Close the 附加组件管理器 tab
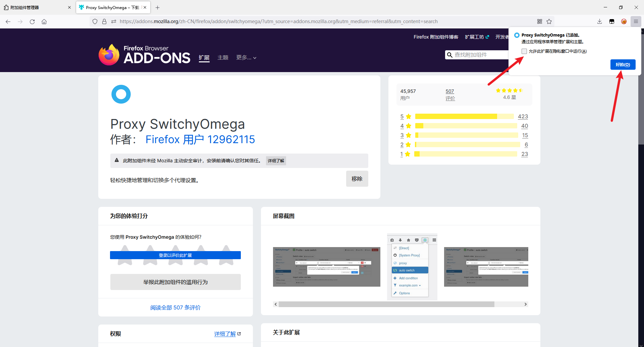This screenshot has width=644, height=347. (x=69, y=7)
